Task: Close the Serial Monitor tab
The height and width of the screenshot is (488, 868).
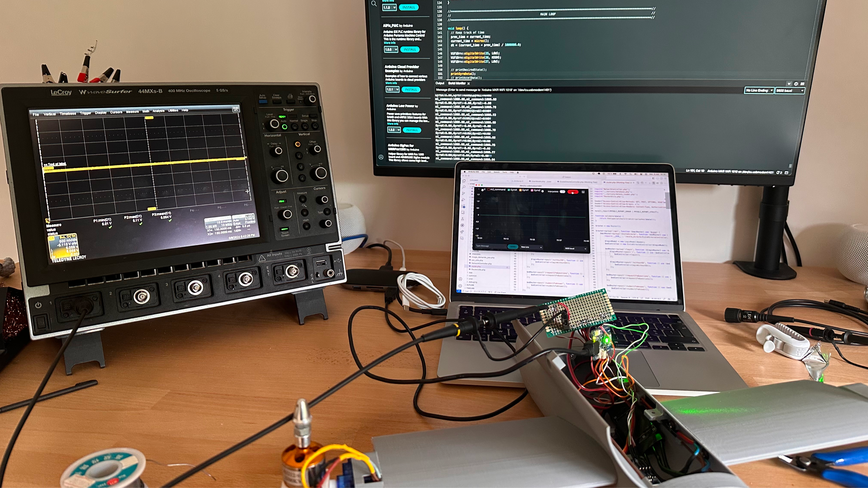Action: coord(468,83)
